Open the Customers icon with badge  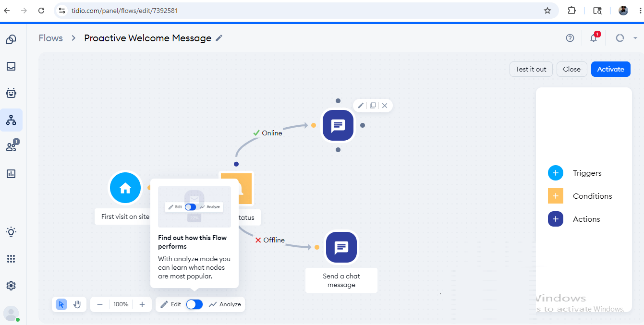12,146
